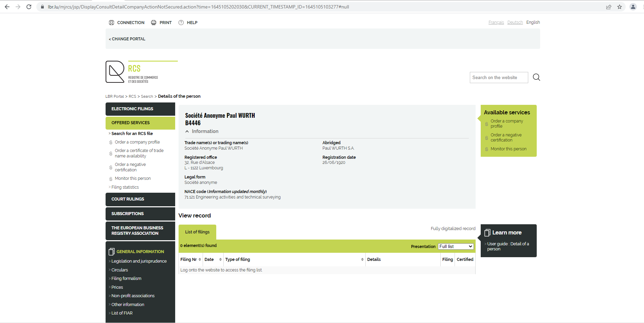644x323 pixels.
Task: Select the List of filings tab
Action: coord(197,232)
